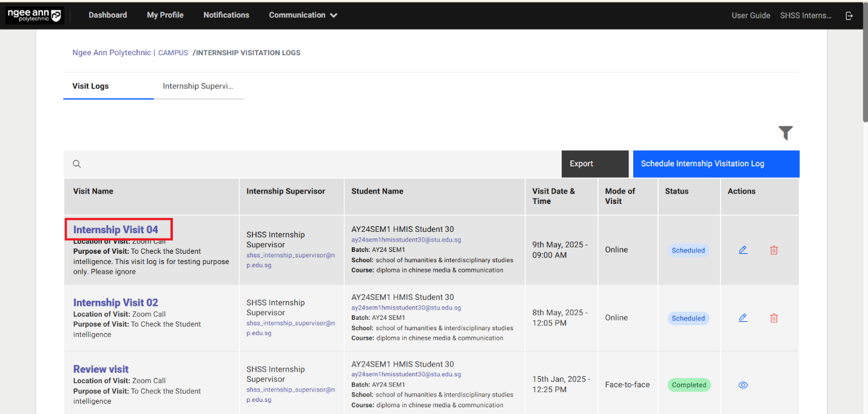Go to My Profile page

[165, 15]
